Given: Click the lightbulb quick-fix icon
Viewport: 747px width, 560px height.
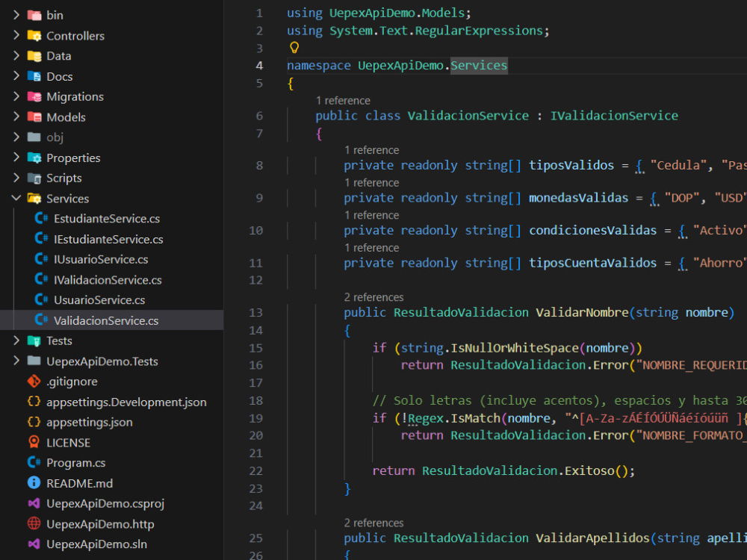Looking at the screenshot, I should pos(294,48).
